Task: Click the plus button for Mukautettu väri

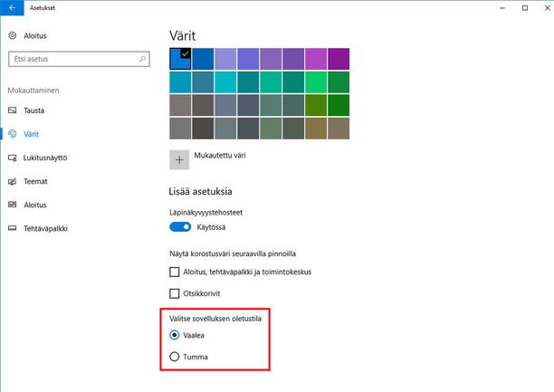Action: tap(179, 159)
